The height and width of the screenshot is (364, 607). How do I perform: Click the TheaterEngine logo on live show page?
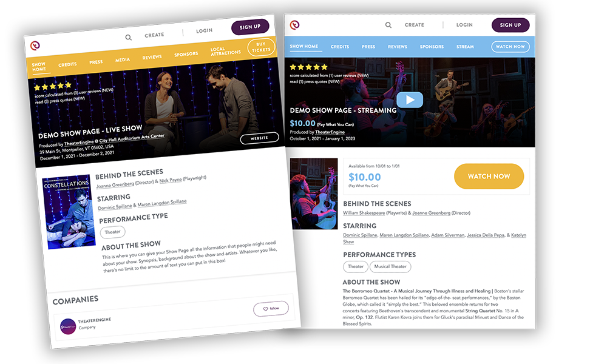[x=35, y=45]
